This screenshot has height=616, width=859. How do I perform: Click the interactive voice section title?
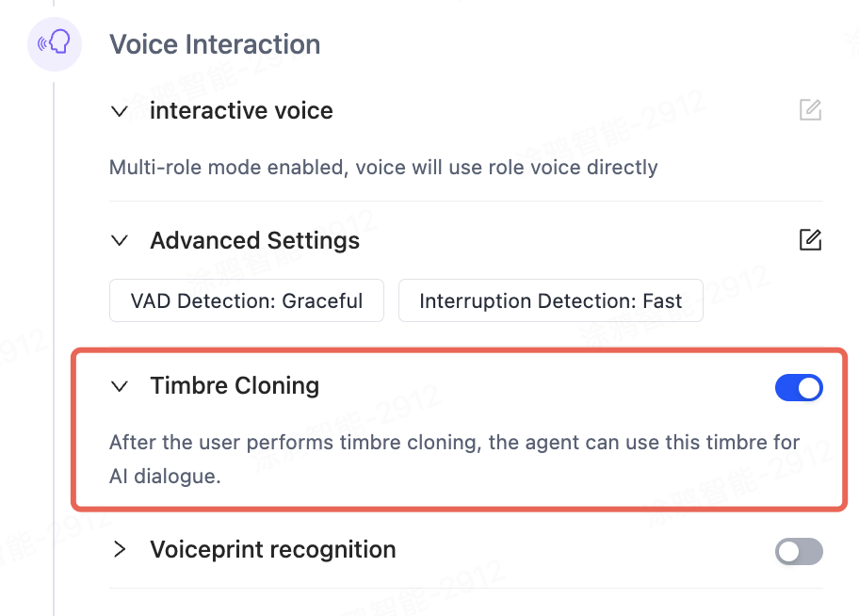click(241, 111)
